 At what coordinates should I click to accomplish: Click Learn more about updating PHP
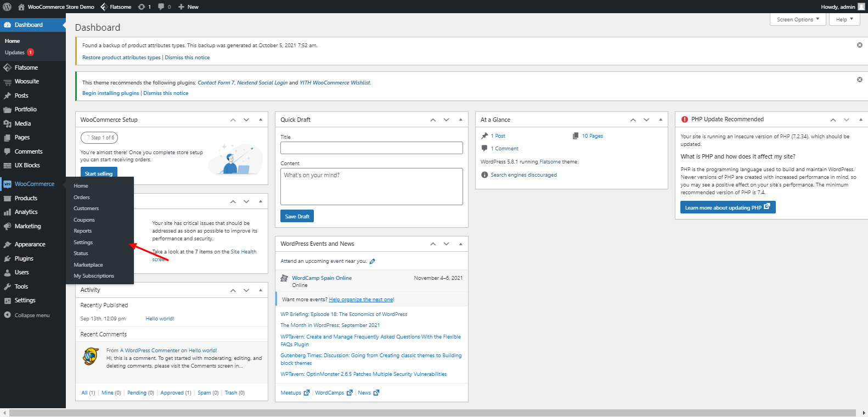(728, 207)
